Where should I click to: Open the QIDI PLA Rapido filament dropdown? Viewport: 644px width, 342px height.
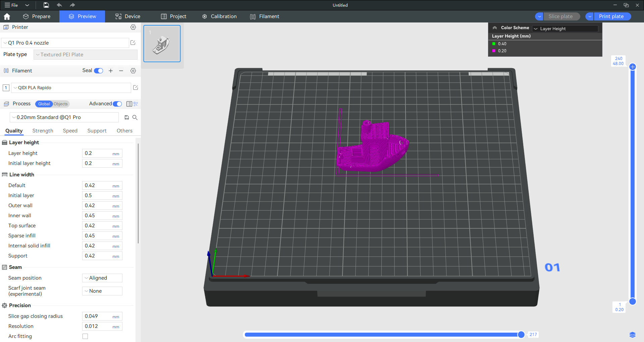point(71,88)
